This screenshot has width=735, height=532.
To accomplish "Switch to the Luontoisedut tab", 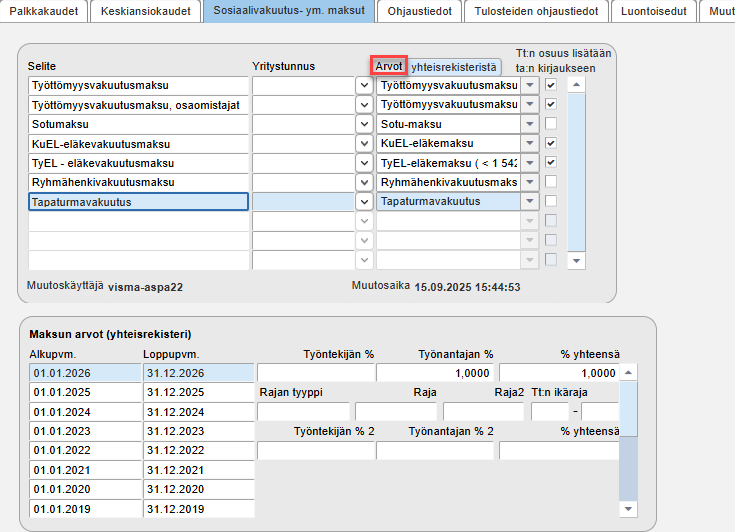I will [x=653, y=11].
